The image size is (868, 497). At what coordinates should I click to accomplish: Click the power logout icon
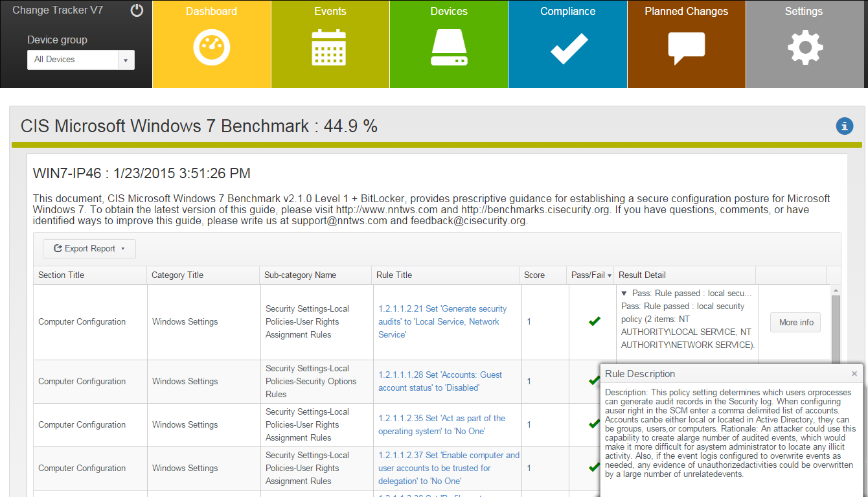pos(137,10)
